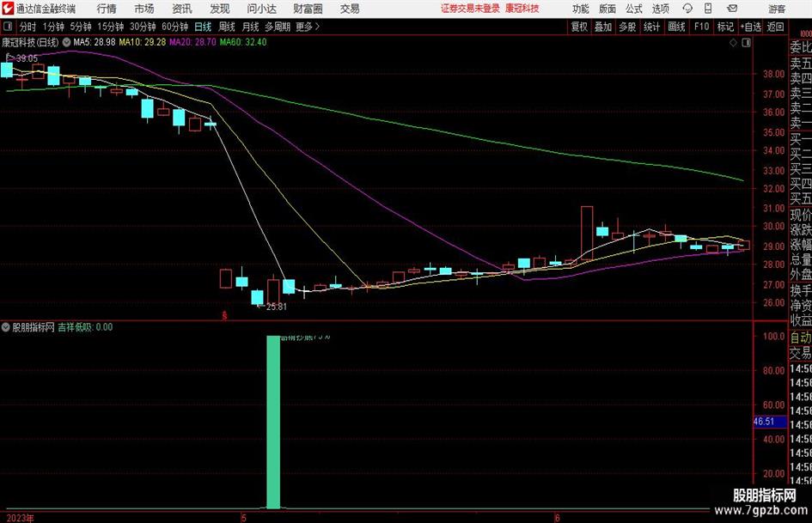The width and height of the screenshot is (812, 523).
Task: Open settings icon beside 股朋指标网 indicator
Action: tap(6, 327)
